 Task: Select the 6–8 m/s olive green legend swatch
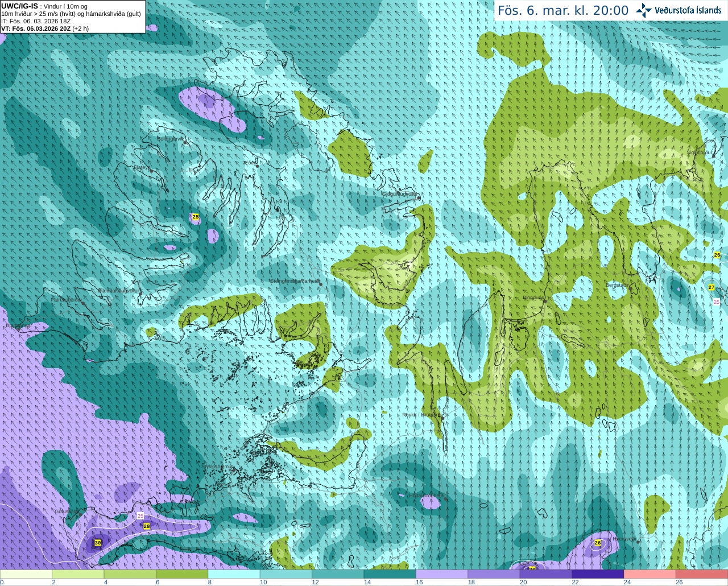click(182, 574)
